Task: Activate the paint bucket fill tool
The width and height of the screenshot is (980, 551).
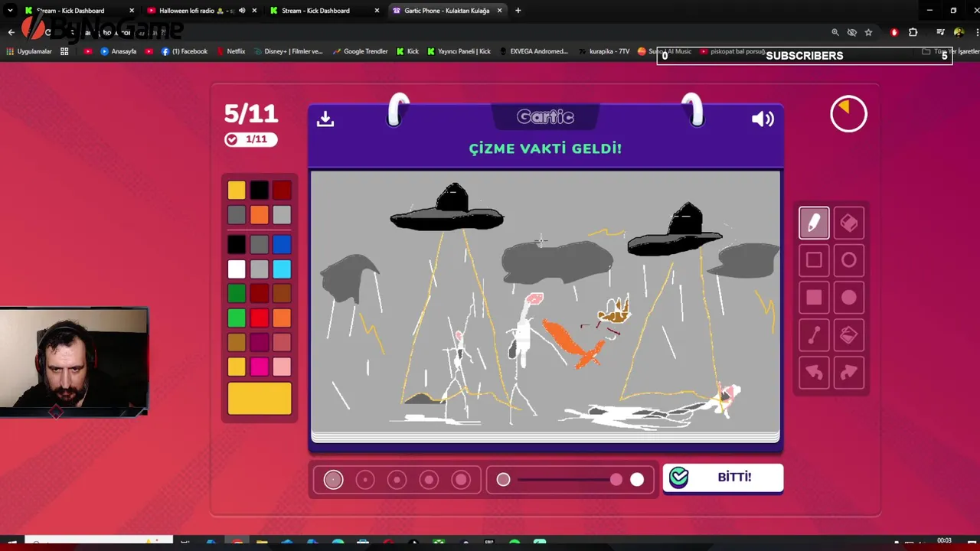Action: click(848, 335)
